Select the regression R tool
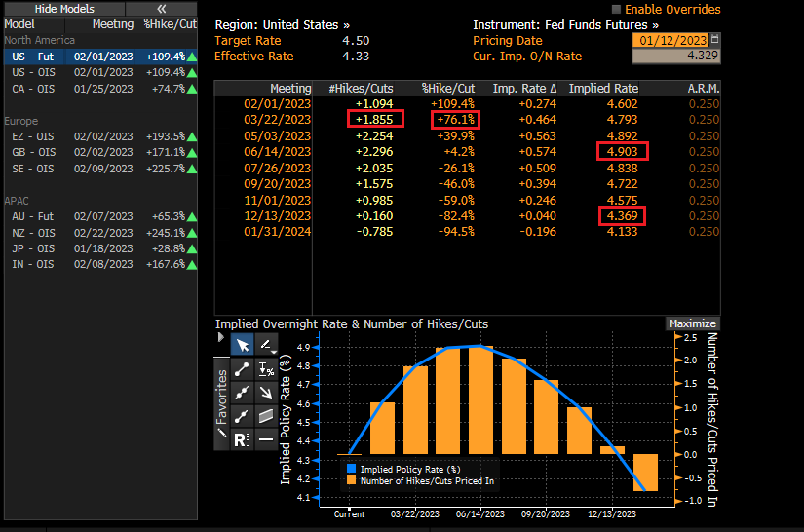This screenshot has height=532, width=804. coord(242,439)
